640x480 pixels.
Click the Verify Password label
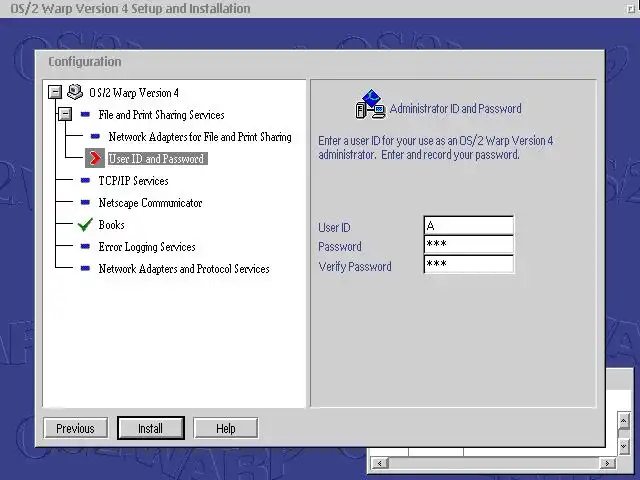coord(355,267)
